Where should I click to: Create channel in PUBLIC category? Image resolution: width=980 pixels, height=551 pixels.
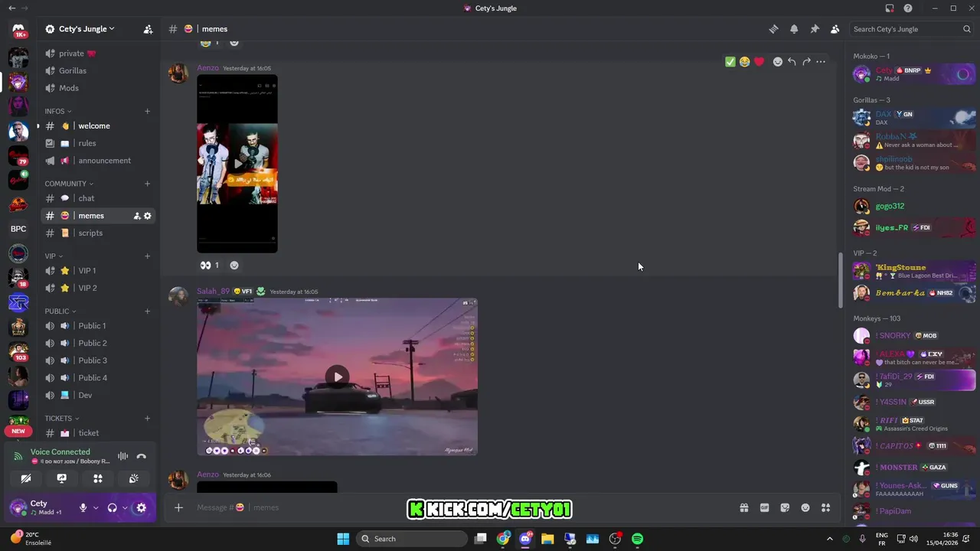147,311
